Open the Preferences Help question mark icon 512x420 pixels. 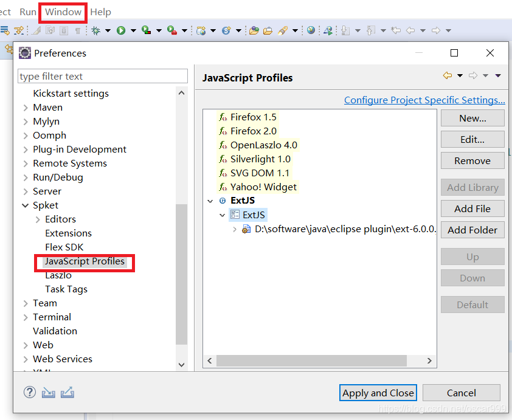point(30,392)
